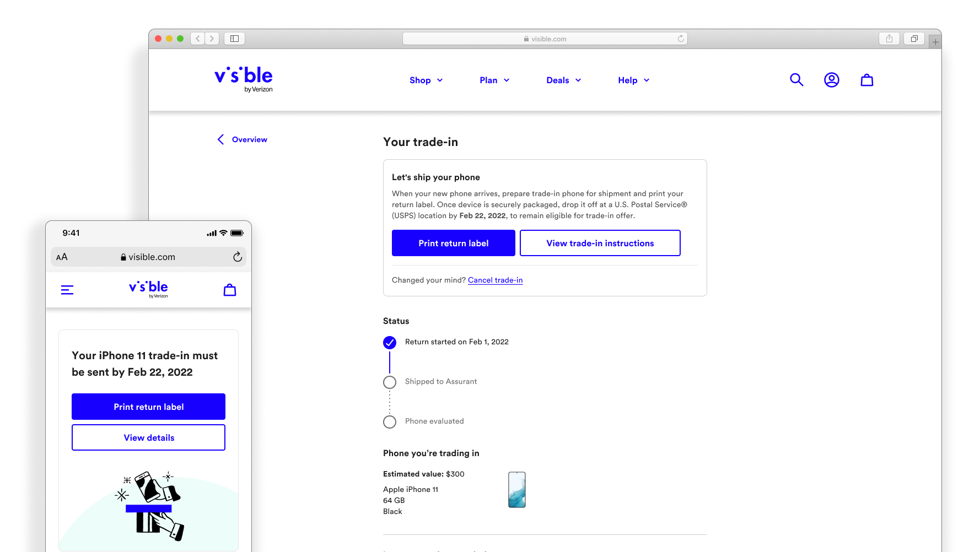Click the 'Let's ship your phone' heading
Viewport: 980px width, 552px height.
pyautogui.click(x=436, y=177)
